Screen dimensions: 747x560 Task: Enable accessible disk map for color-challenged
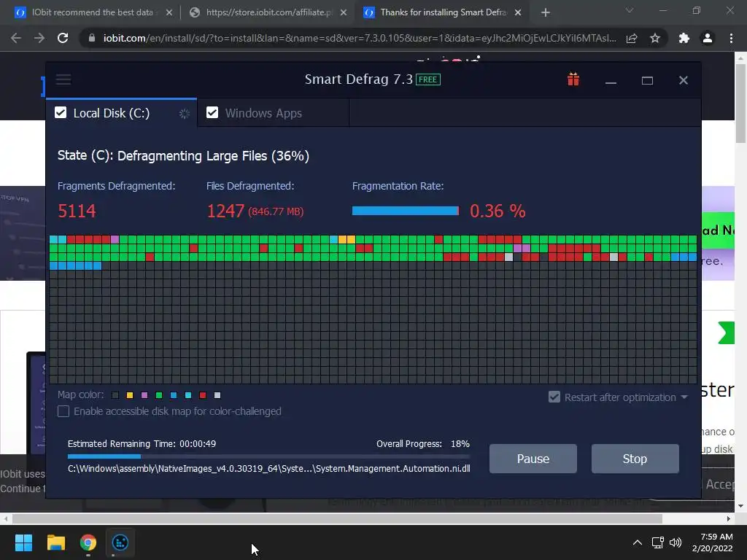(x=63, y=411)
